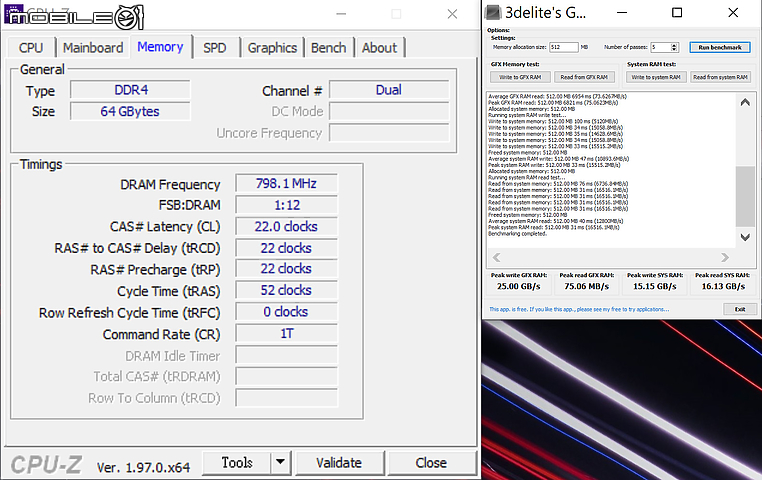
Task: Click the 64 GBytes size value
Action: pyautogui.click(x=130, y=111)
